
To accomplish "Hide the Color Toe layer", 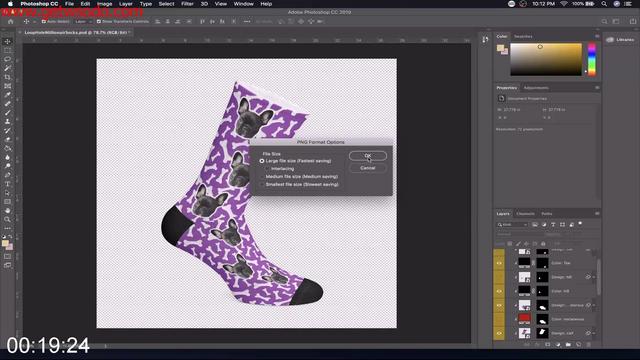I will [x=499, y=263].
